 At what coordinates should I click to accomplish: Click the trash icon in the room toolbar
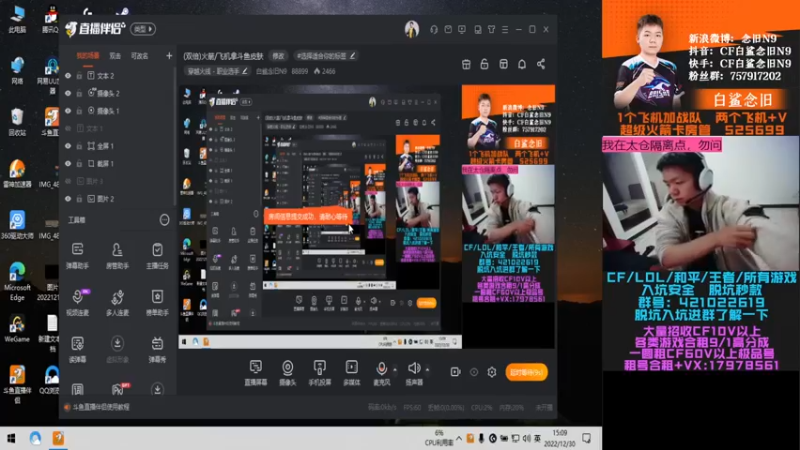pyautogui.click(x=466, y=64)
